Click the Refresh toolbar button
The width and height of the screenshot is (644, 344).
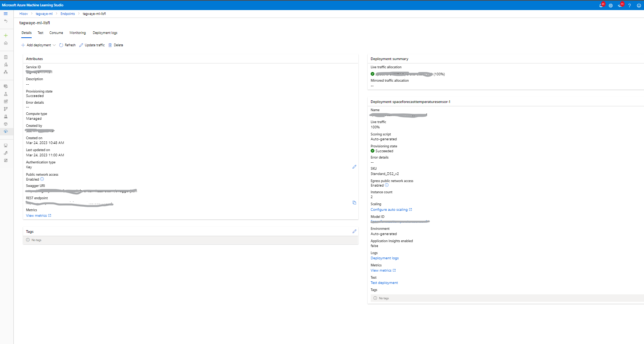(x=67, y=45)
